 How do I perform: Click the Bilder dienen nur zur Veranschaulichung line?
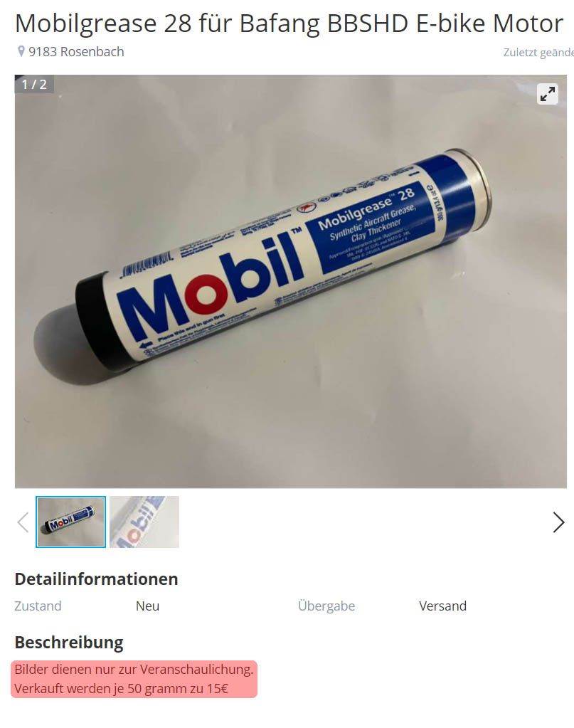(134, 670)
